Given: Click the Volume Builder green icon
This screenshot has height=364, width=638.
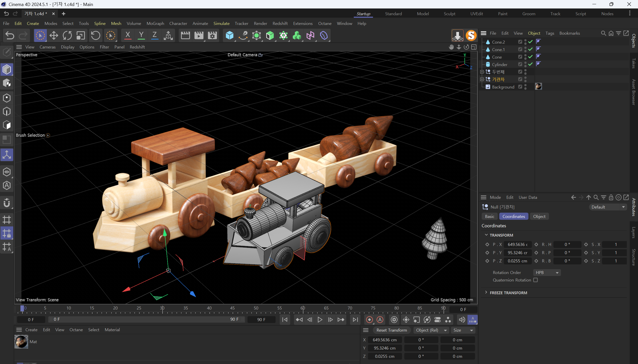Looking at the screenshot, I should 297,35.
